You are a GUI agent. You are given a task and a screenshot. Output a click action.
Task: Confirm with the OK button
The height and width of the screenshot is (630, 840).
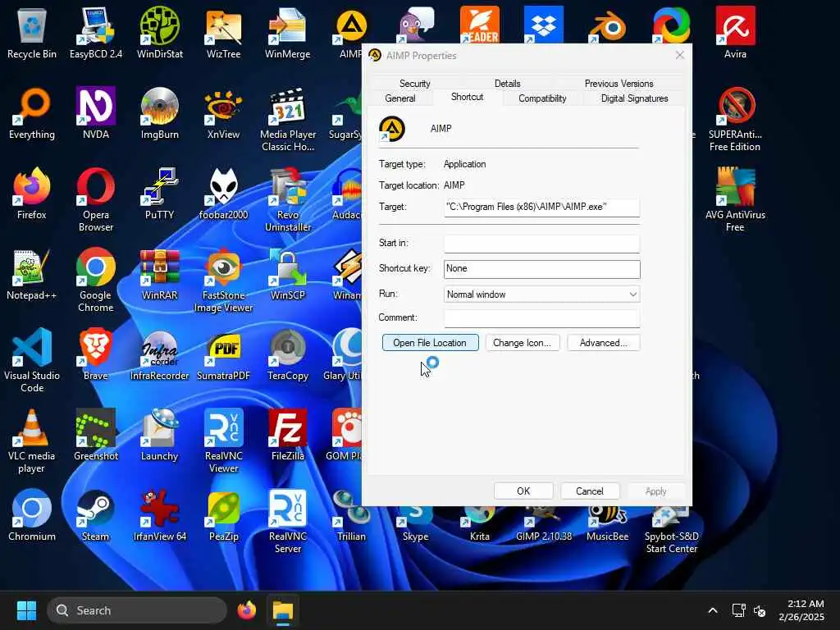coord(523,491)
